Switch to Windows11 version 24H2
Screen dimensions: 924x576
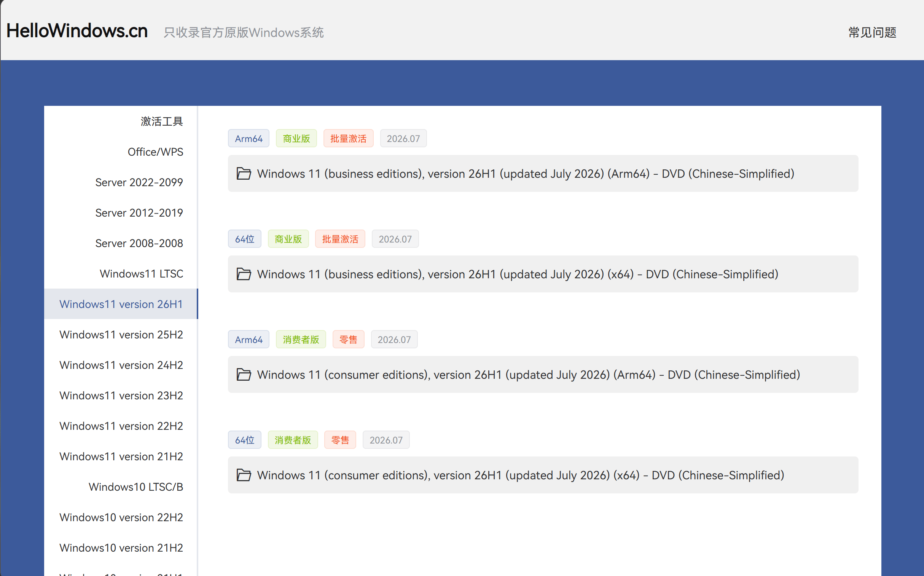pos(121,365)
